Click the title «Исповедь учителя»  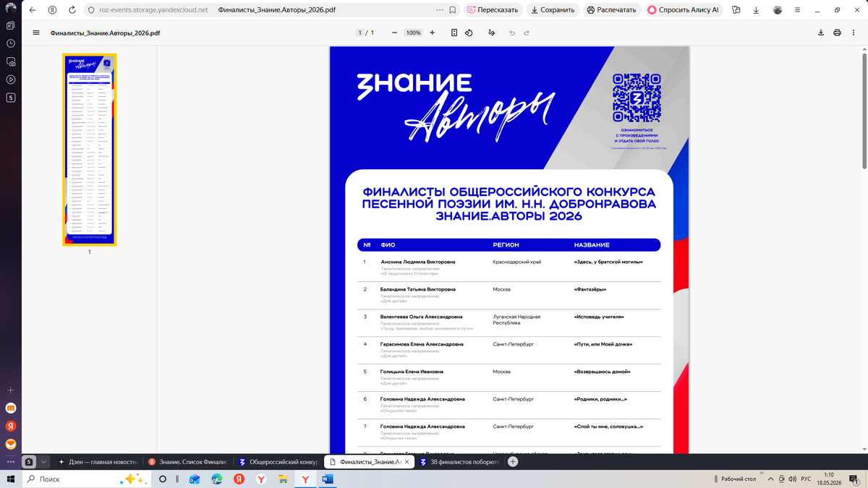coord(599,317)
